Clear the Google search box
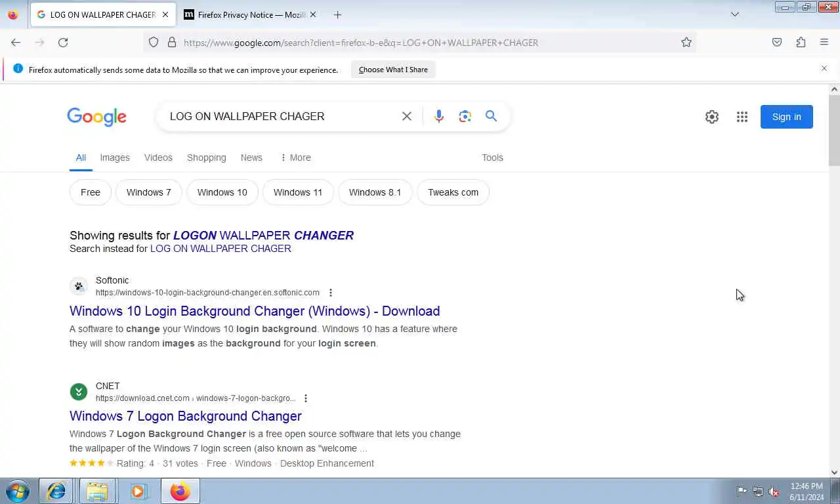Viewport: 840px width, 504px height. 407,116
